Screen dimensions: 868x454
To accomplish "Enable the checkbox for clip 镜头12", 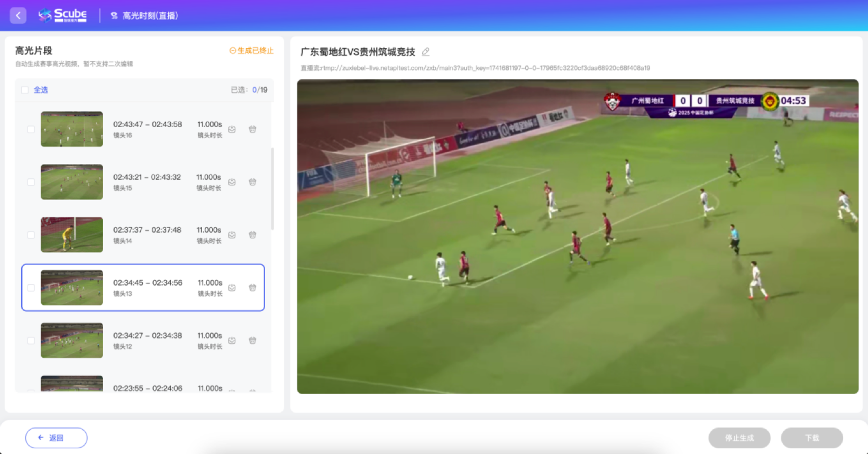I will [31, 341].
